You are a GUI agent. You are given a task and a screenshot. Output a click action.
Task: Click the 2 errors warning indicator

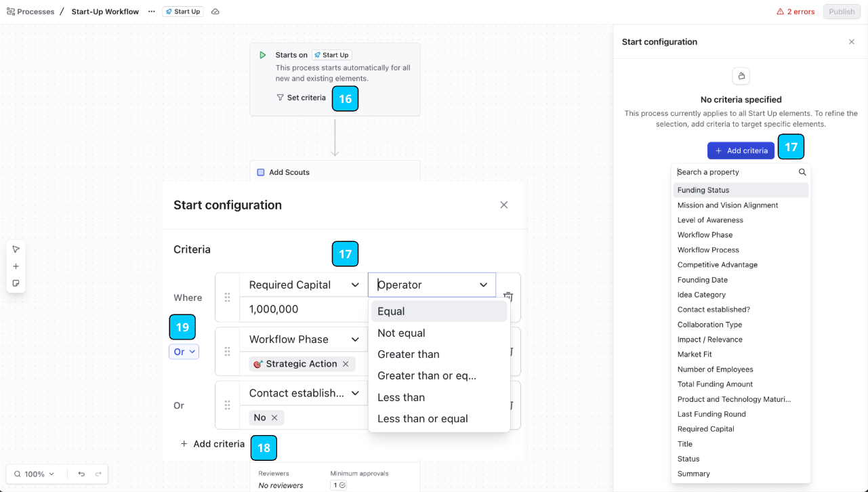pos(795,12)
